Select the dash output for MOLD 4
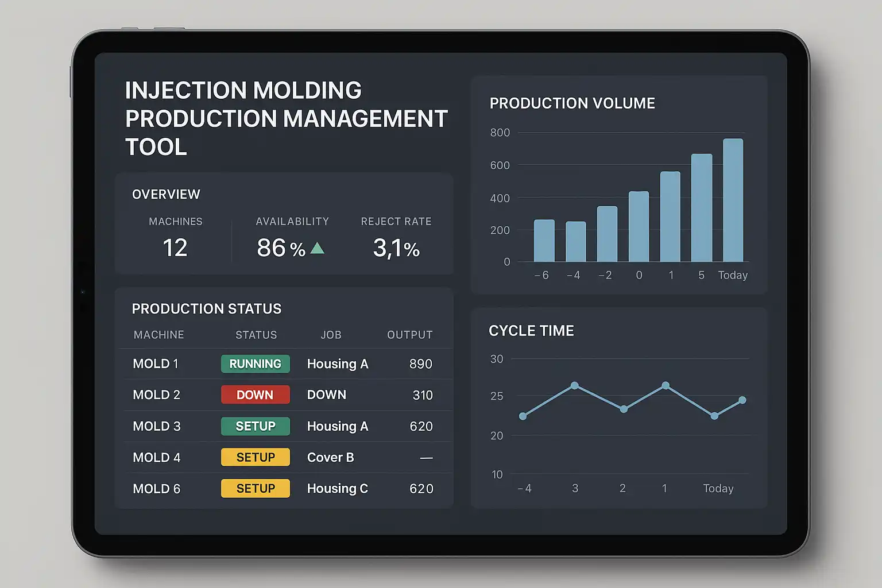Viewport: 882px width, 588px height. [x=427, y=458]
